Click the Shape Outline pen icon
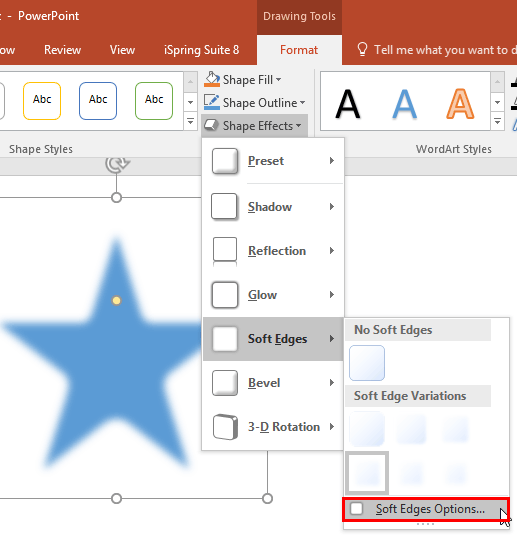This screenshot has height=535, width=517. [x=212, y=102]
